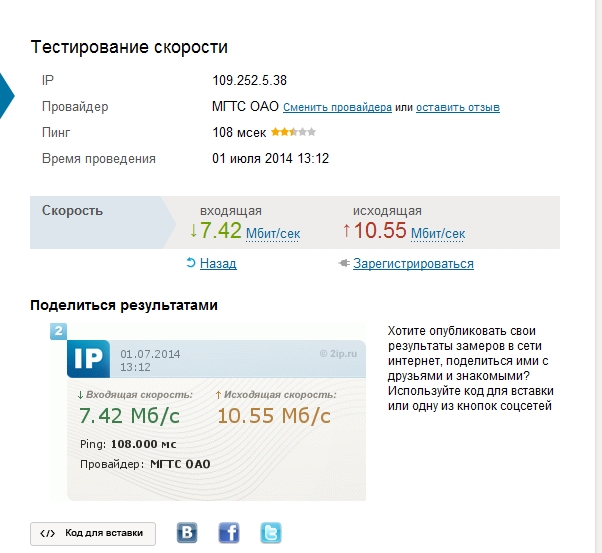Screen dimensions: 602x553
Task: Click the Скорость section label
Action: [72, 210]
